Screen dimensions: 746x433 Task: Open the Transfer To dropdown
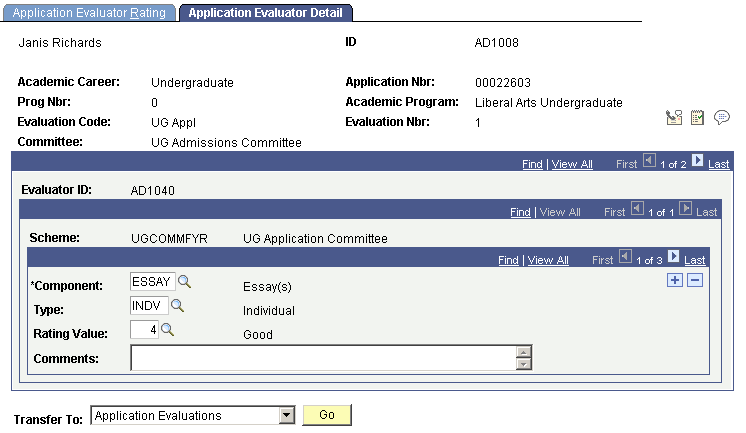pos(287,415)
